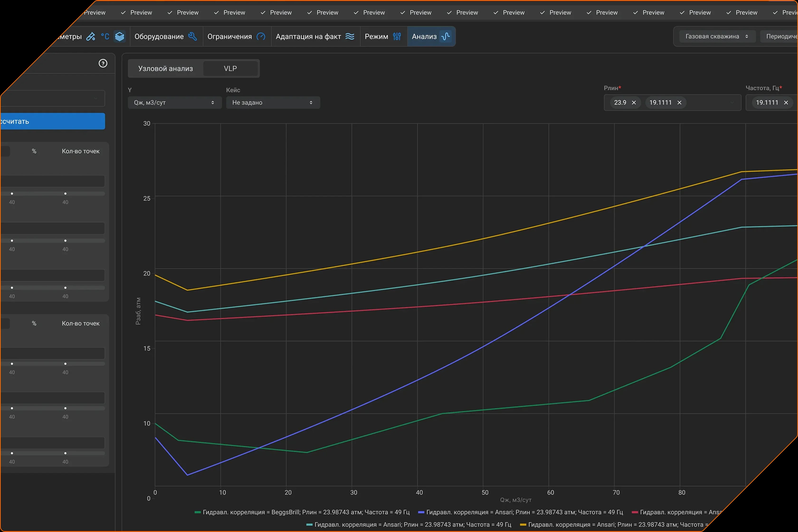The height and width of the screenshot is (532, 798).
Task: Select the stacked layers icon
Action: (119, 37)
